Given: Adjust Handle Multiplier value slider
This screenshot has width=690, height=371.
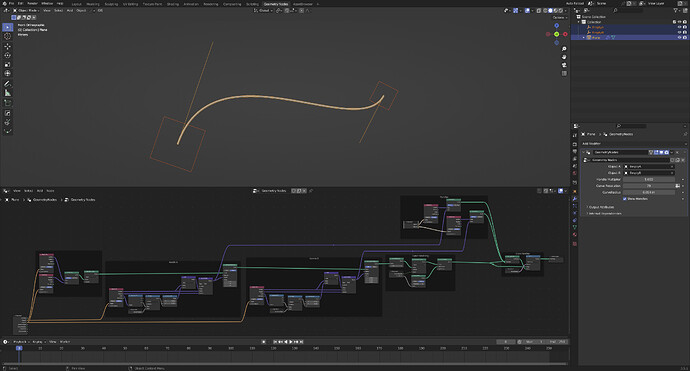Looking at the screenshot, I should (649, 179).
